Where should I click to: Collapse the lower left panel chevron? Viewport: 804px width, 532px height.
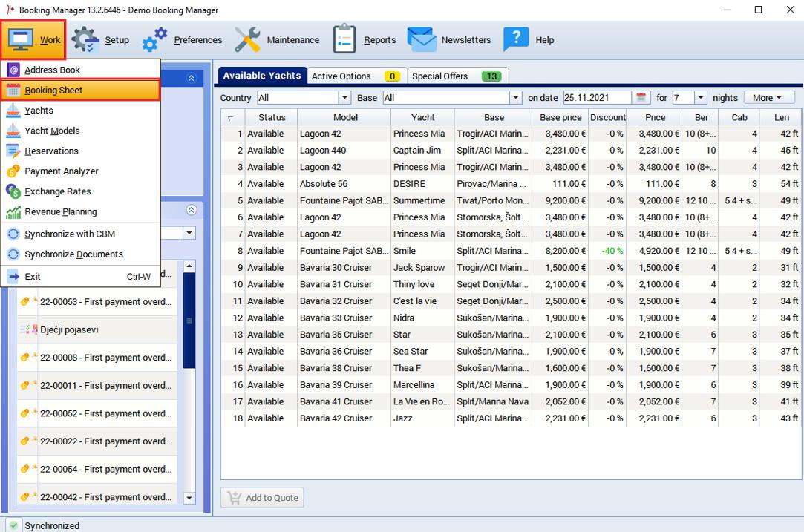coord(192,210)
